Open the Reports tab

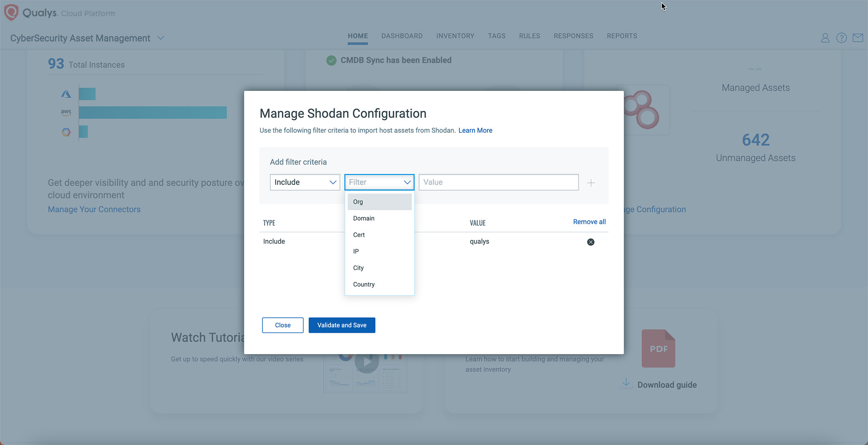pos(622,36)
